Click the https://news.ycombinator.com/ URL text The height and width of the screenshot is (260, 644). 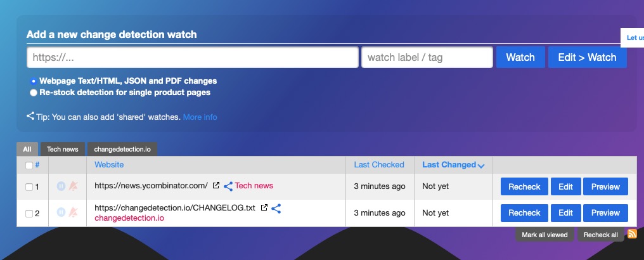click(x=151, y=186)
